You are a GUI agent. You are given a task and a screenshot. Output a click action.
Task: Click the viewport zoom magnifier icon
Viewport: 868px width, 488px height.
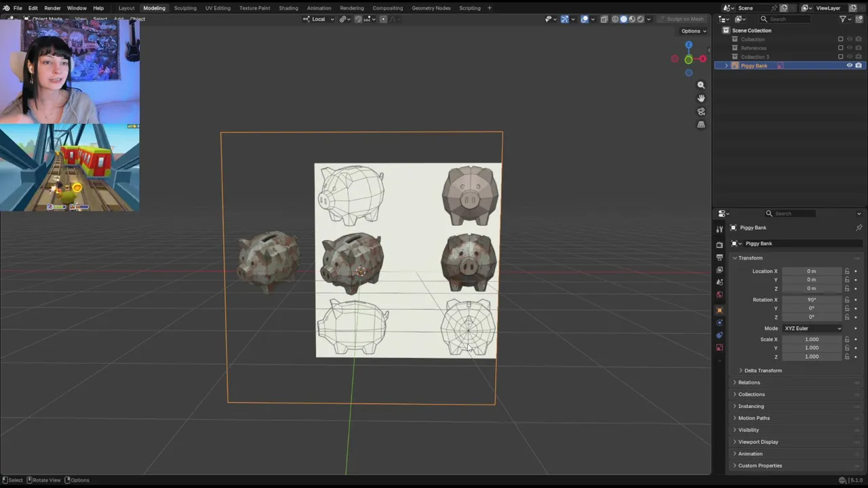[701, 85]
